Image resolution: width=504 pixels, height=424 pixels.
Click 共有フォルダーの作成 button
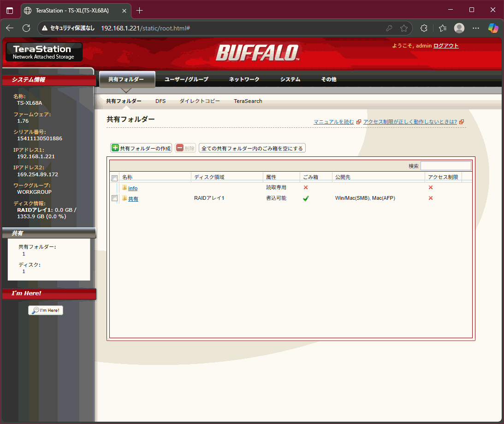pyautogui.click(x=141, y=148)
